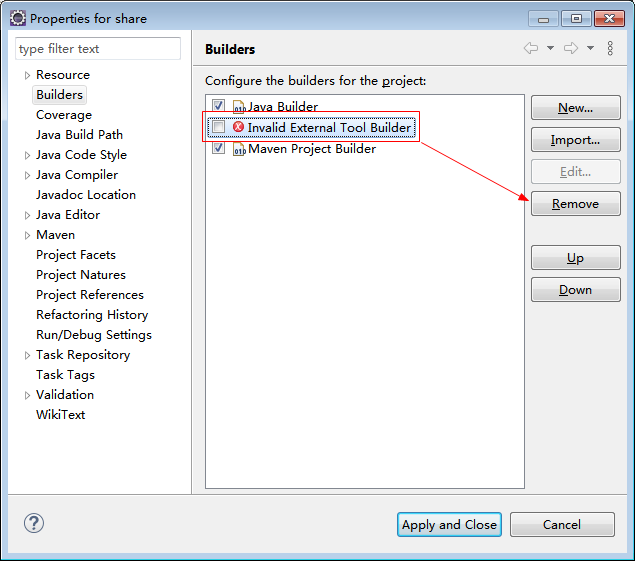The height and width of the screenshot is (561, 635).
Task: Select Builders in the properties tree
Action: click(x=59, y=95)
